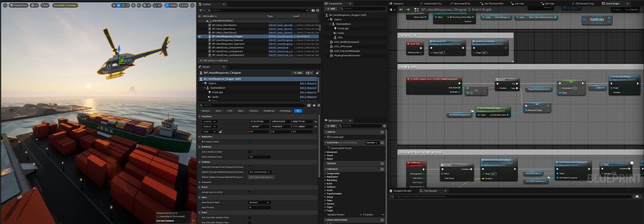Click the plus icon next to VARIABLES
The width and height of the screenshot is (644, 224).
(382, 169)
